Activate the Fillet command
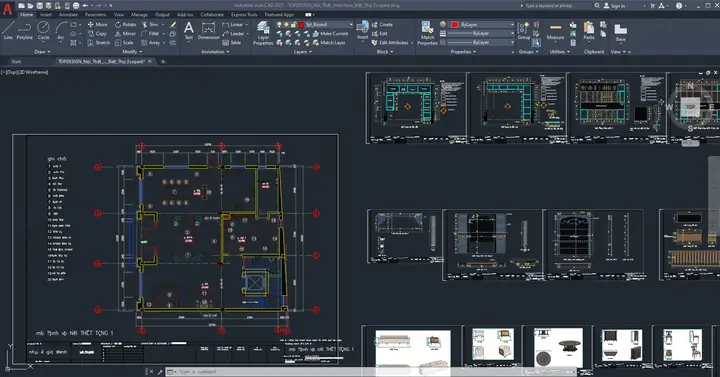This screenshot has height=377, width=720. (150, 34)
